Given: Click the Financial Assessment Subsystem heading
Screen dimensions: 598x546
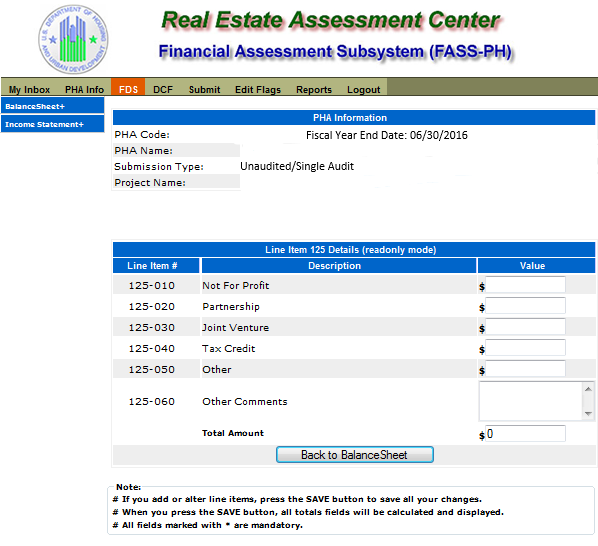Looking at the screenshot, I should pyautogui.click(x=335, y=52).
